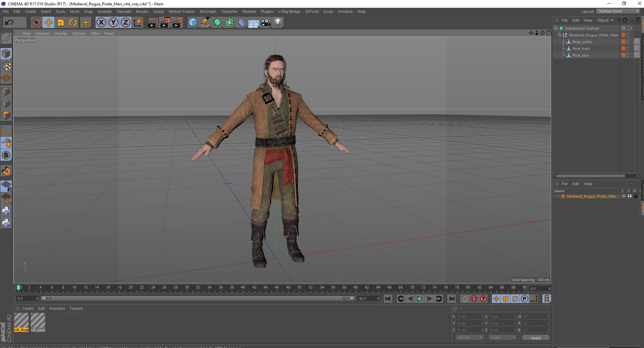
Task: Activate the Rotate tool
Action: (x=73, y=23)
